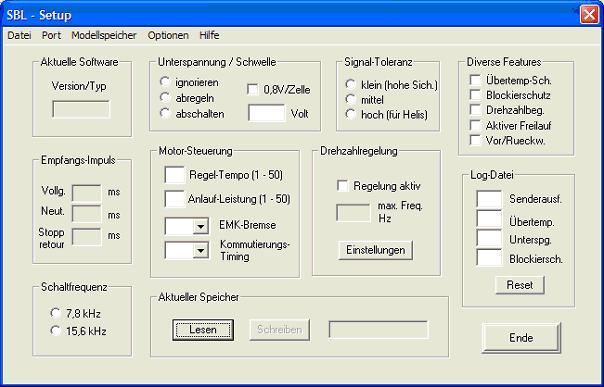This screenshot has width=604, height=387.
Task: Click the Ende button
Action: pyautogui.click(x=521, y=338)
